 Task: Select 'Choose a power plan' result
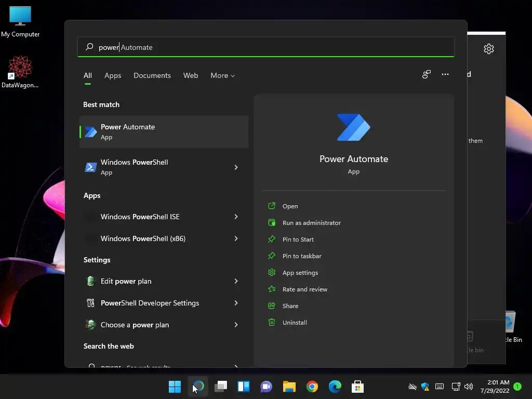pos(164,325)
